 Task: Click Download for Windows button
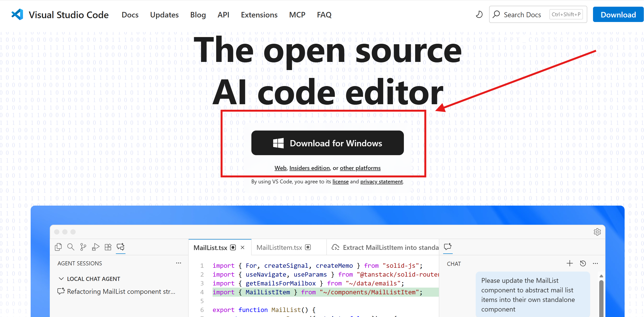tap(328, 143)
